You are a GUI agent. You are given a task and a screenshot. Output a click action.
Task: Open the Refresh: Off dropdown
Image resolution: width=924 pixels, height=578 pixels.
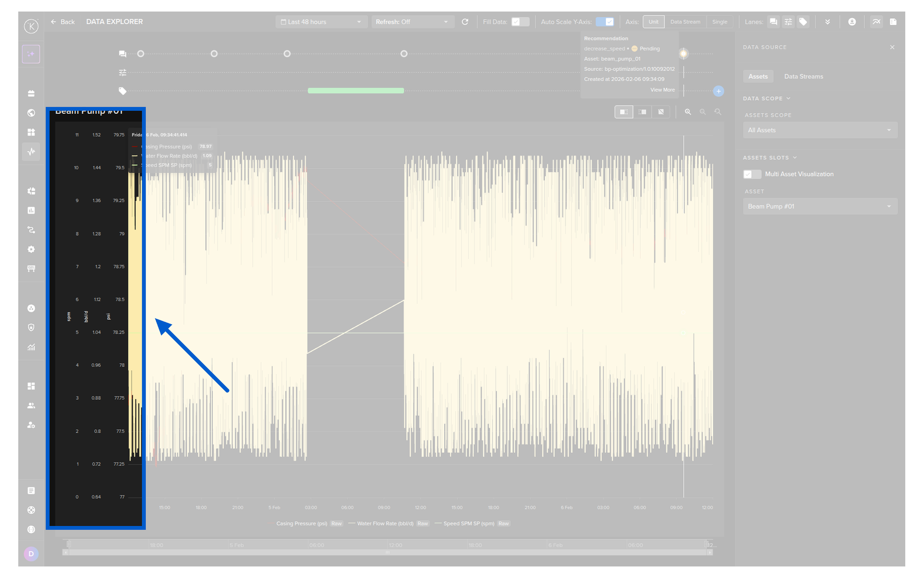tap(412, 22)
